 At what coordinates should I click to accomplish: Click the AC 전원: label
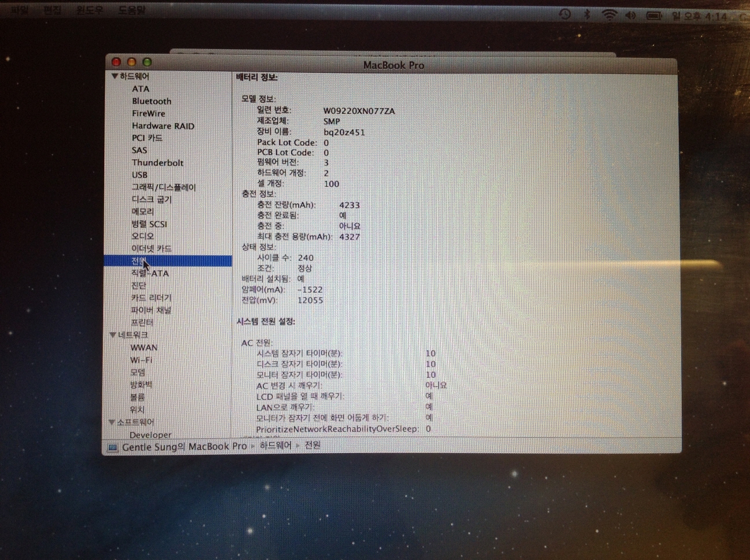pos(257,343)
